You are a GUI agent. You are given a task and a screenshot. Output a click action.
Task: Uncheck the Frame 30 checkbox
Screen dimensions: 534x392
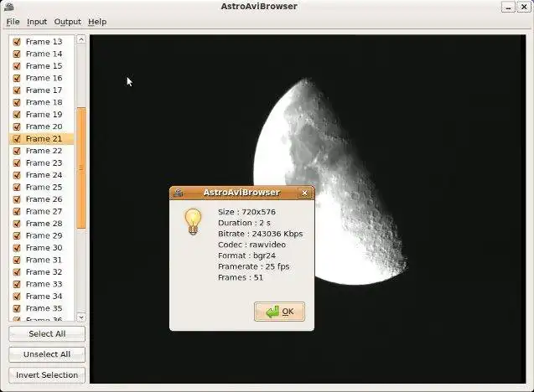17,248
